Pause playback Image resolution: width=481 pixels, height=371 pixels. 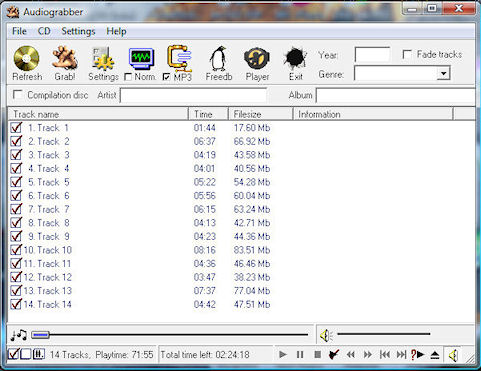[300, 354]
